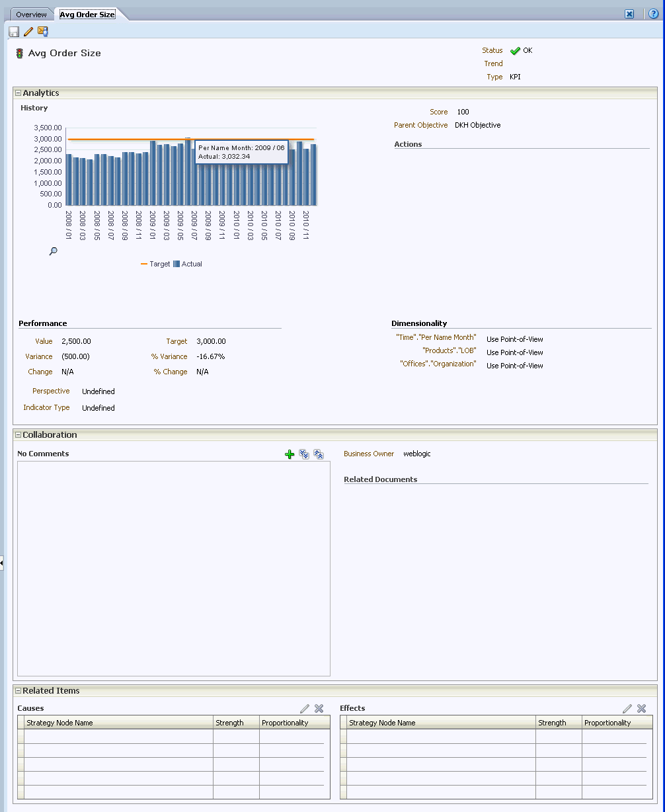The width and height of the screenshot is (665, 812).
Task: Click the Perspective Undefined value
Action: click(x=98, y=391)
